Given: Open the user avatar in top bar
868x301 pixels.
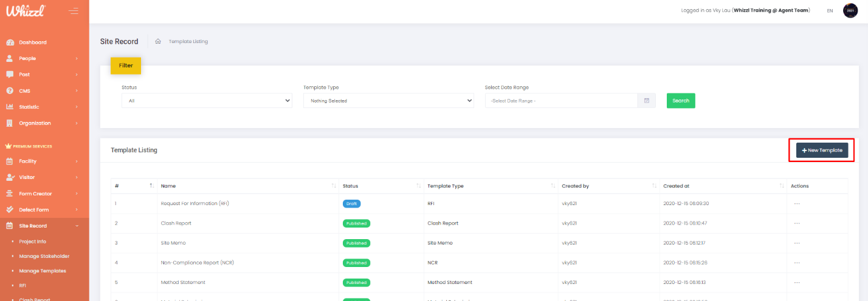Looking at the screenshot, I should [850, 10].
